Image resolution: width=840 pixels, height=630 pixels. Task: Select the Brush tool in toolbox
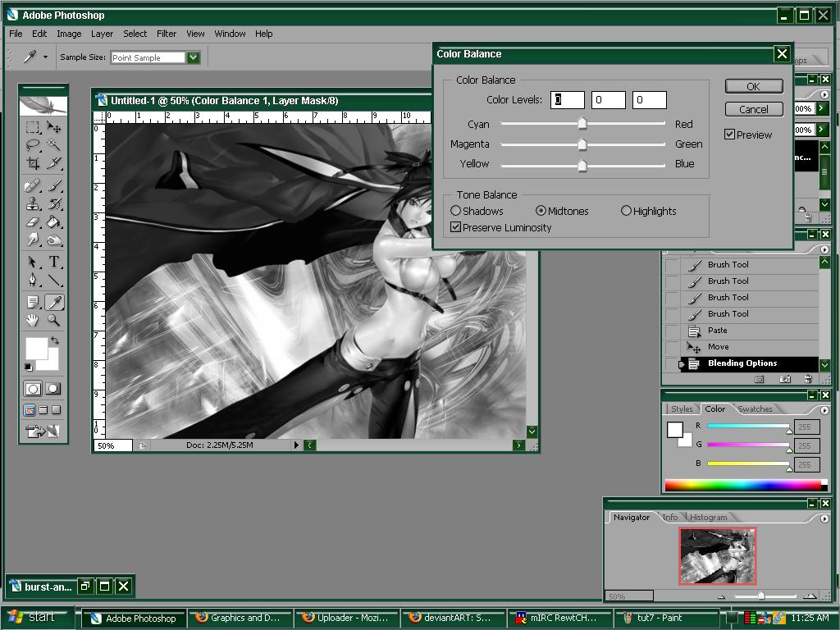point(53,186)
